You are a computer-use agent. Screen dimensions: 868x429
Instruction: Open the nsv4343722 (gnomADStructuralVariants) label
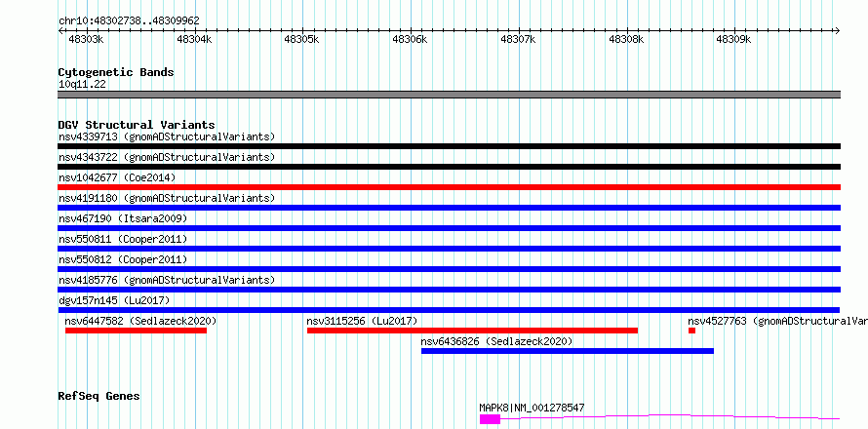click(x=167, y=157)
